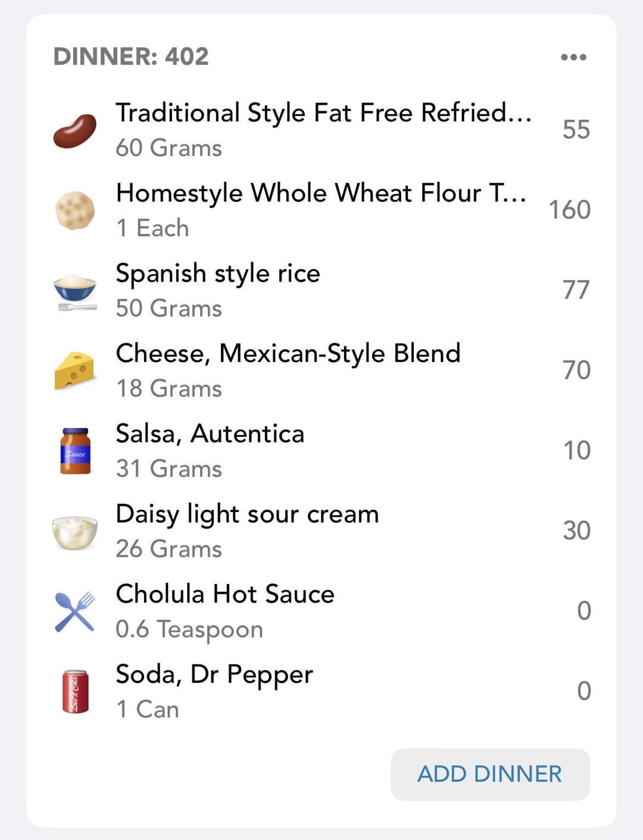This screenshot has height=840, width=643.
Task: Tap the tortilla icon
Action: click(74, 210)
